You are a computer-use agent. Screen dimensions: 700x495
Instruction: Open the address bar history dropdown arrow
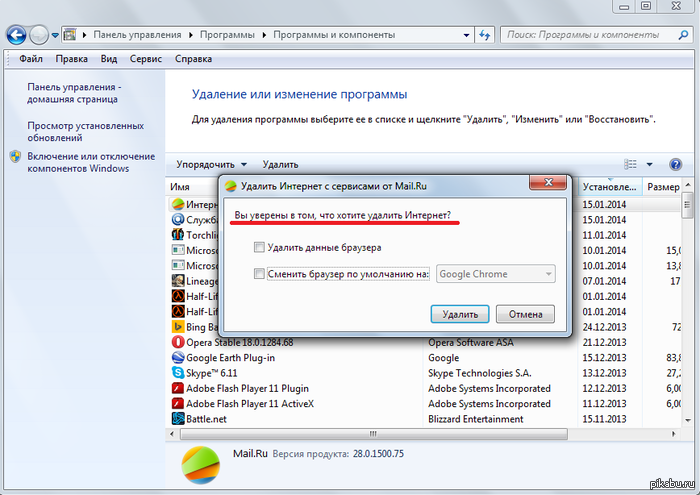pyautogui.click(x=466, y=35)
